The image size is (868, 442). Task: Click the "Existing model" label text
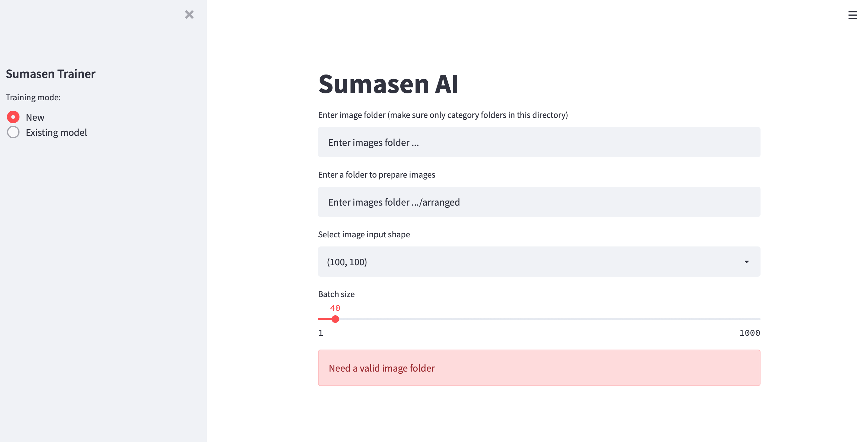[x=56, y=132]
